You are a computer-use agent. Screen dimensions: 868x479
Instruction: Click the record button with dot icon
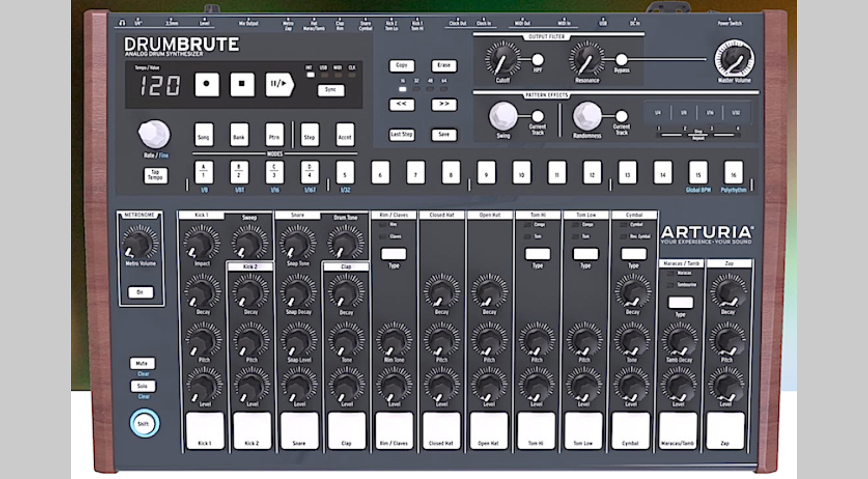207,84
